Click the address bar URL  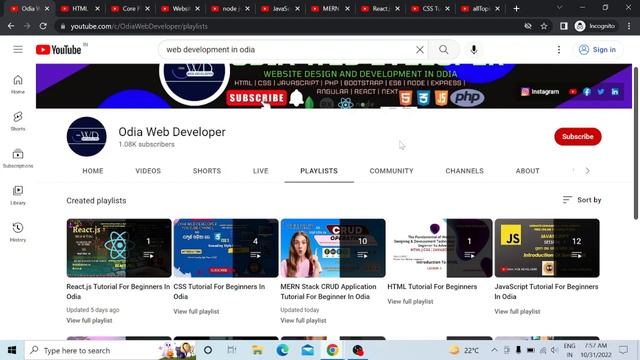coord(139,26)
